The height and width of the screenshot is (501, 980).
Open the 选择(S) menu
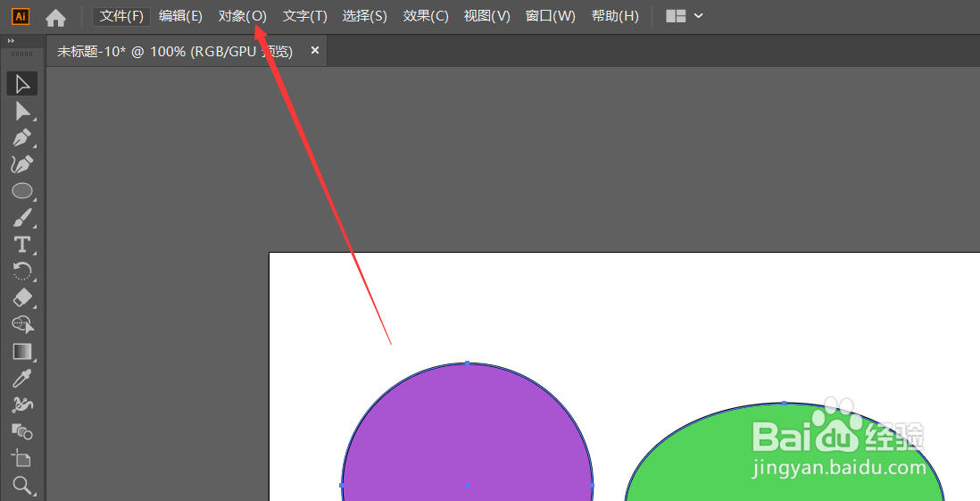(365, 16)
